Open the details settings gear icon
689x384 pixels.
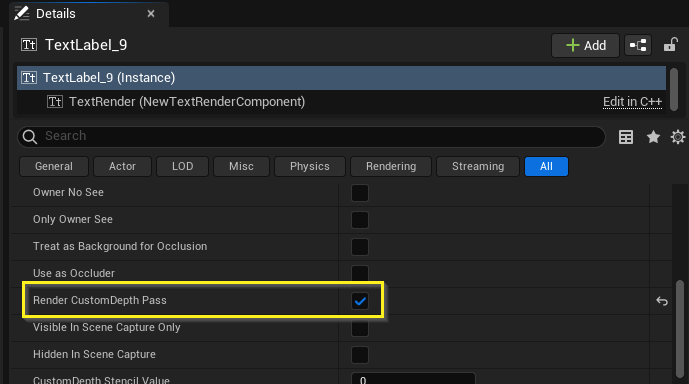point(678,137)
